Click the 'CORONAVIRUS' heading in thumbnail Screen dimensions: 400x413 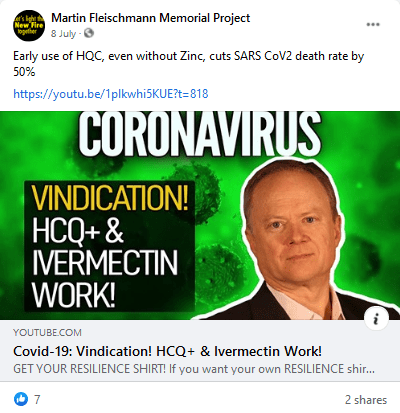click(x=200, y=133)
